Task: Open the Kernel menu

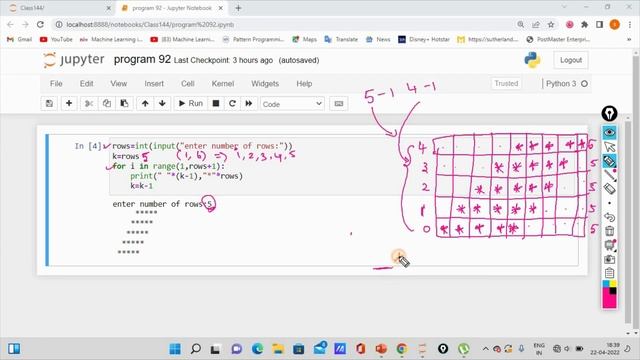Action: (x=223, y=84)
